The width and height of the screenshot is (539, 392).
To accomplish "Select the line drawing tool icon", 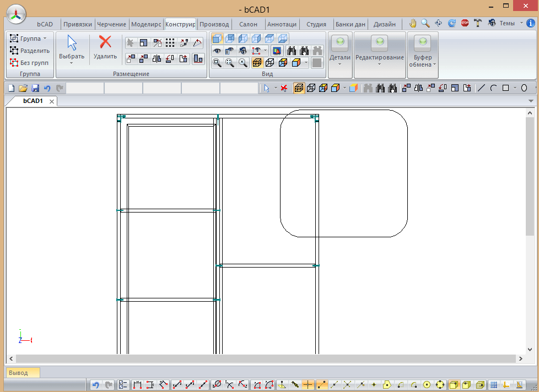I will pos(481,88).
